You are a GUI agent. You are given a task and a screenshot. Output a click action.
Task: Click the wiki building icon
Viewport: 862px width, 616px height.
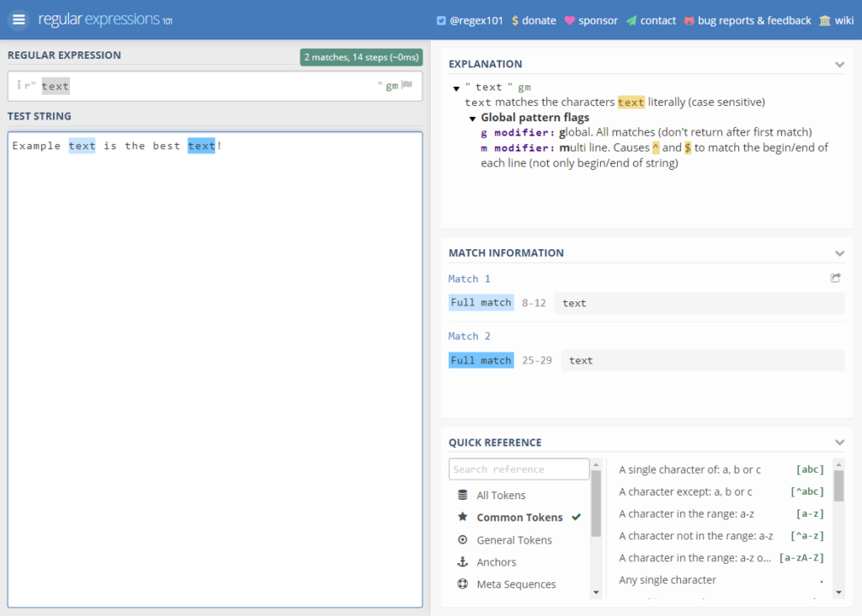pyautogui.click(x=825, y=20)
